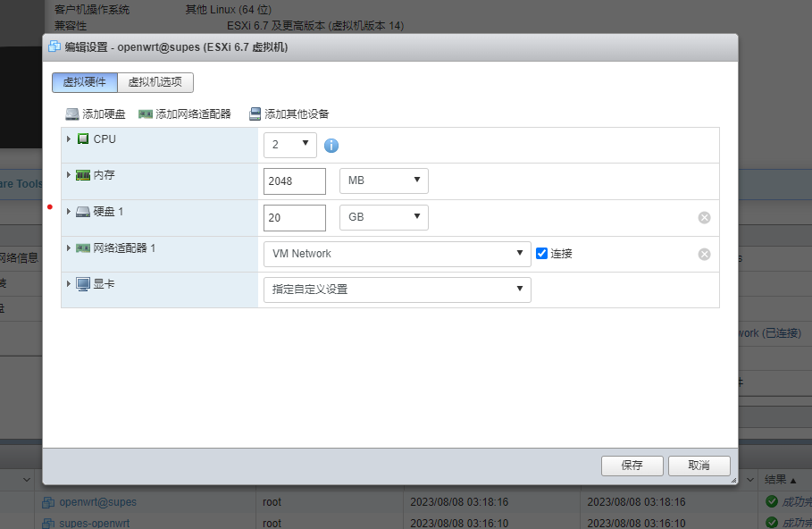The height and width of the screenshot is (529, 812).
Task: Click the 内存 memory icon
Action: [83, 175]
